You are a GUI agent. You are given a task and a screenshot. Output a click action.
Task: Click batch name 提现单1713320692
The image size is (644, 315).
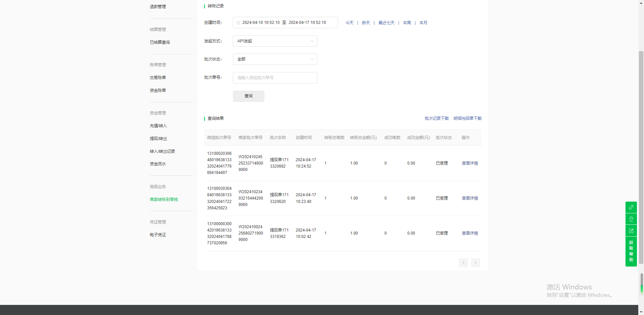279,163
